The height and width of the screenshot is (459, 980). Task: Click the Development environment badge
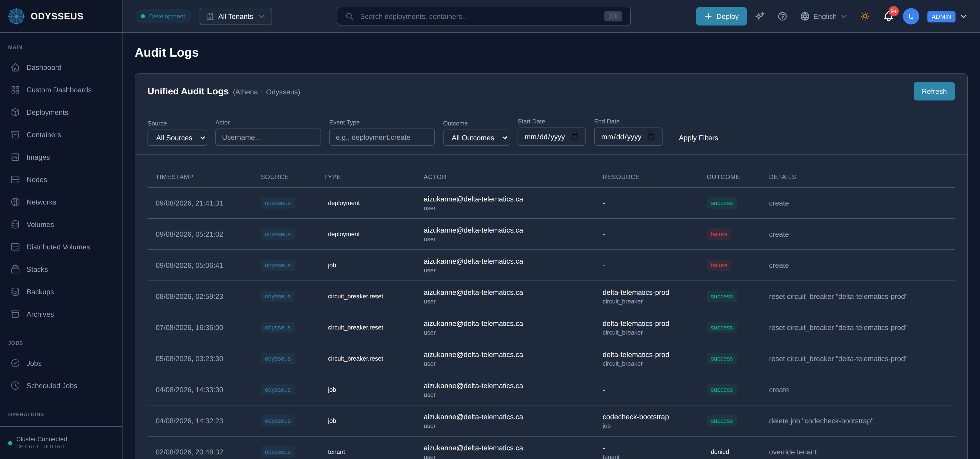point(163,16)
